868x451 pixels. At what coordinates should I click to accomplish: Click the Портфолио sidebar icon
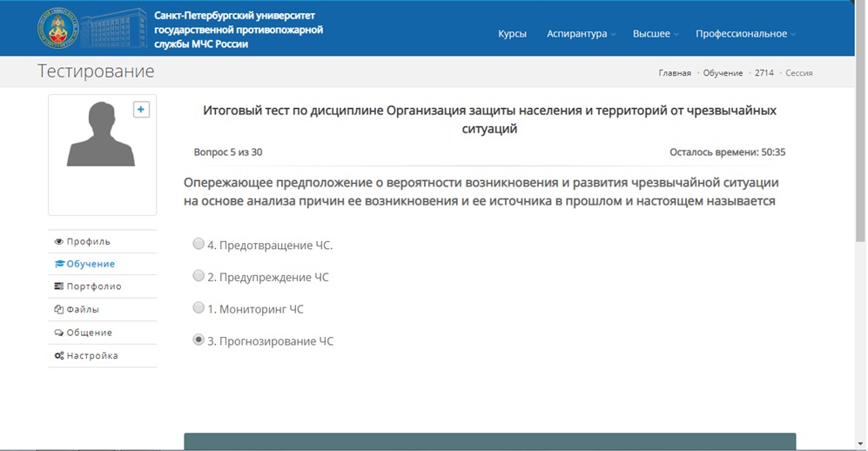point(59,287)
